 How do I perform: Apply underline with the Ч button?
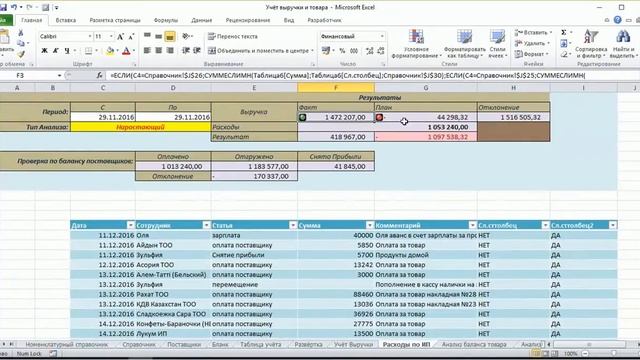pos(67,51)
